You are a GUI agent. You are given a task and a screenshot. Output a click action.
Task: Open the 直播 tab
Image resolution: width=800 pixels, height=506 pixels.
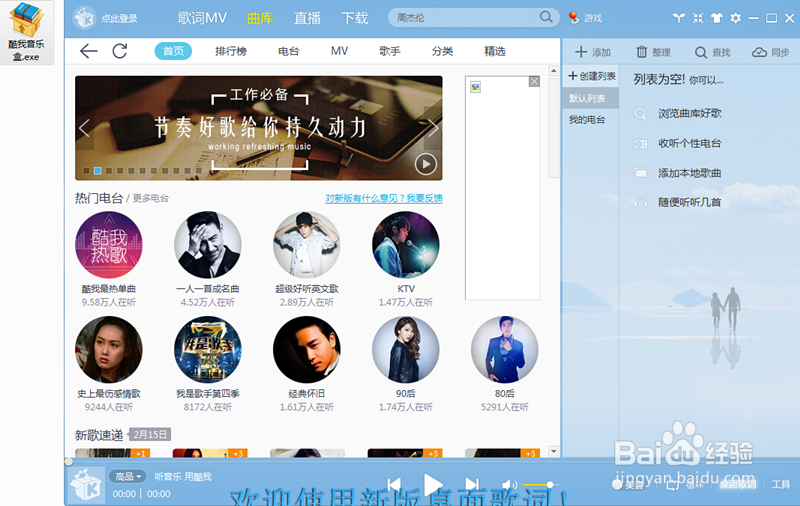point(307,18)
